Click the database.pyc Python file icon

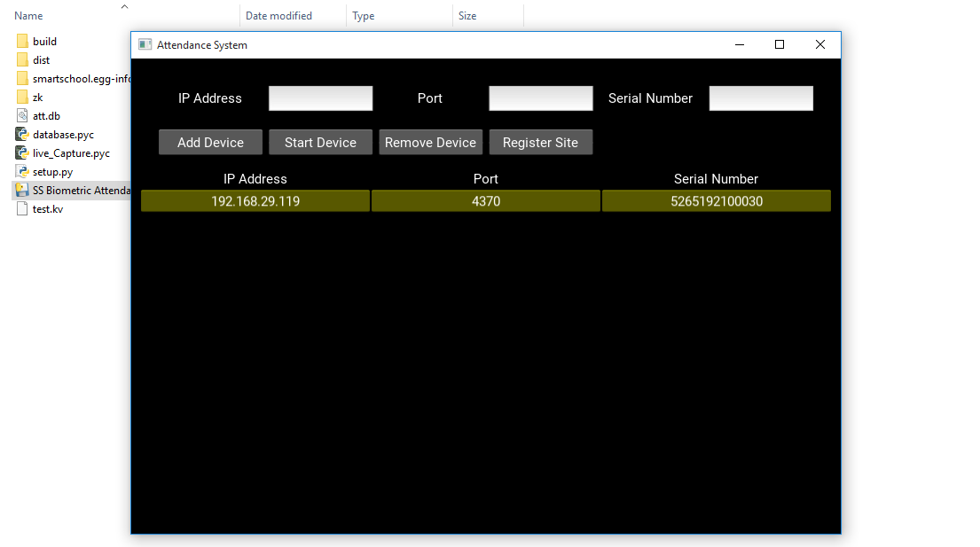pyautogui.click(x=22, y=135)
